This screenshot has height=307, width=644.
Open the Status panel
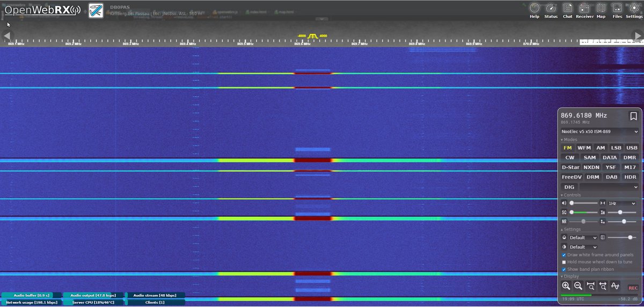click(551, 10)
